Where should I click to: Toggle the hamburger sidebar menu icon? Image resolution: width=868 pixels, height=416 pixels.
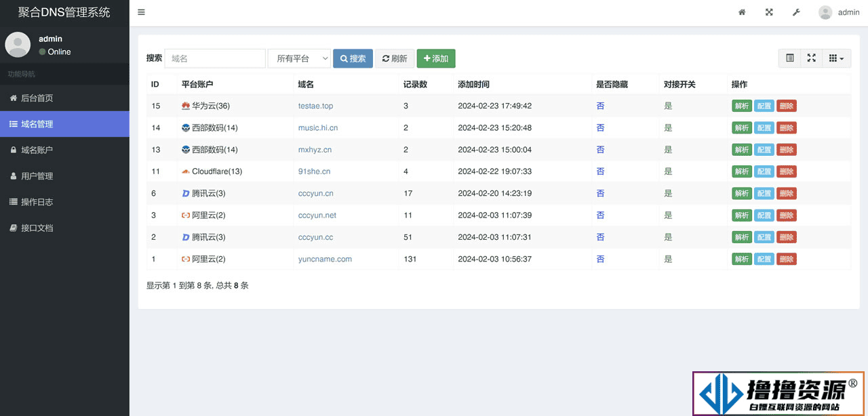click(141, 12)
